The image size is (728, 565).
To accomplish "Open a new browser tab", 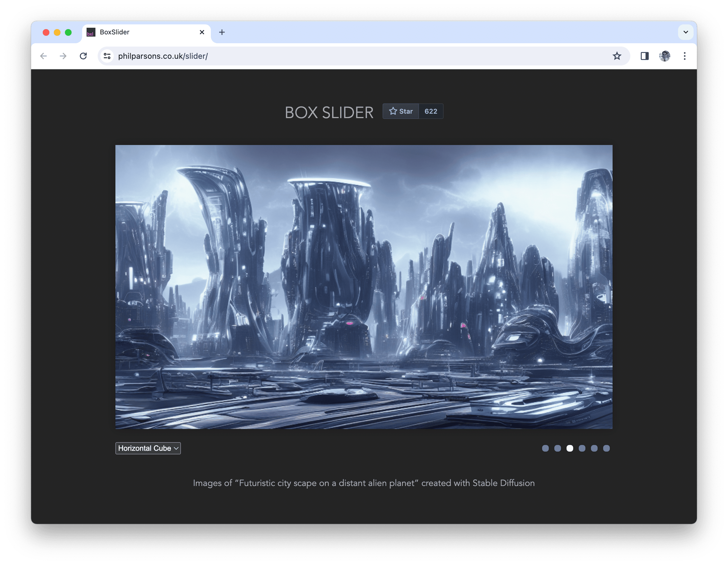I will [x=222, y=32].
